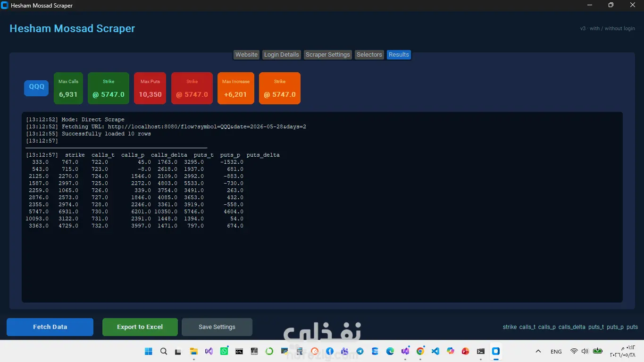This screenshot has height=362, width=644.
Task: Click the 'Mode: Direct Scrape' log line
Action: pyautogui.click(x=75, y=120)
